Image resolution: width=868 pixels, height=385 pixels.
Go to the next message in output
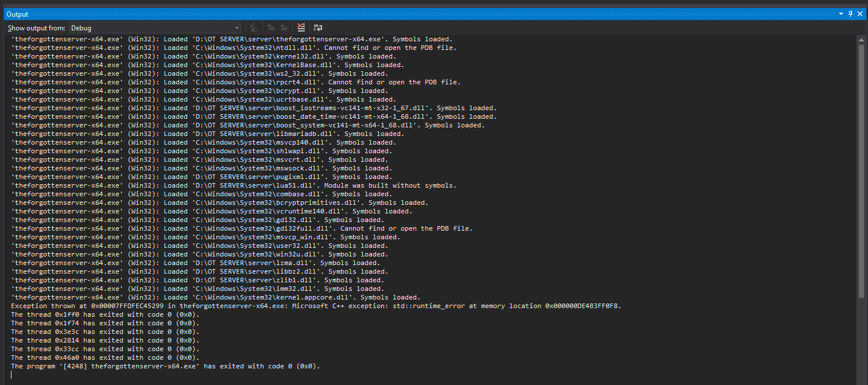point(284,28)
